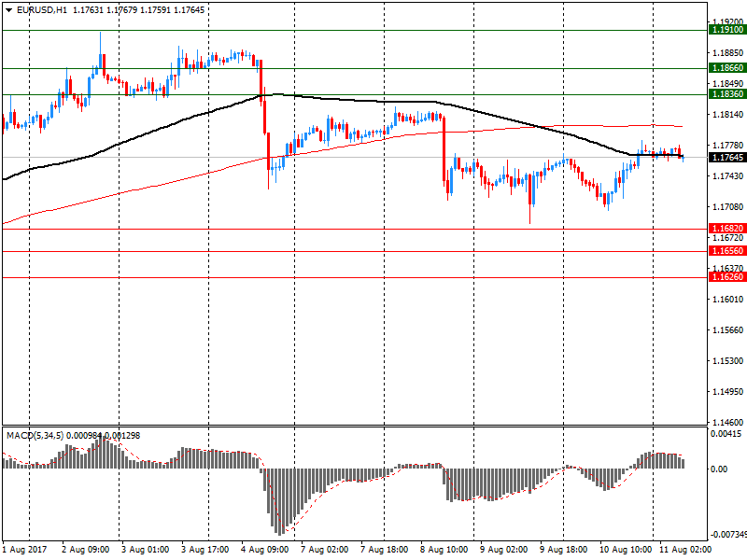Click the 1.15660 price scale value
Screen dimensions: 747x560
pos(727,330)
